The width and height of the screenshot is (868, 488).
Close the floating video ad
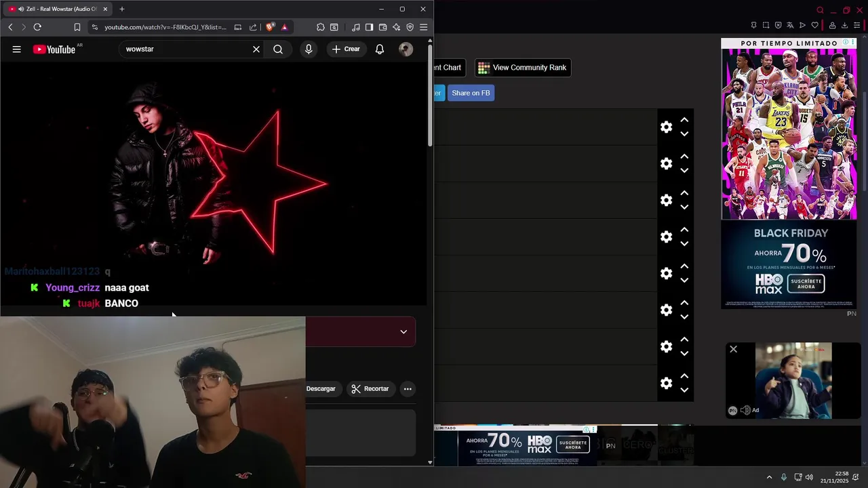coord(733,349)
